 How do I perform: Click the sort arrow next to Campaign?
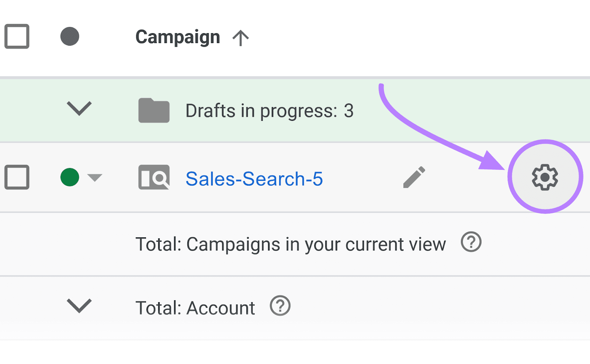(x=241, y=36)
